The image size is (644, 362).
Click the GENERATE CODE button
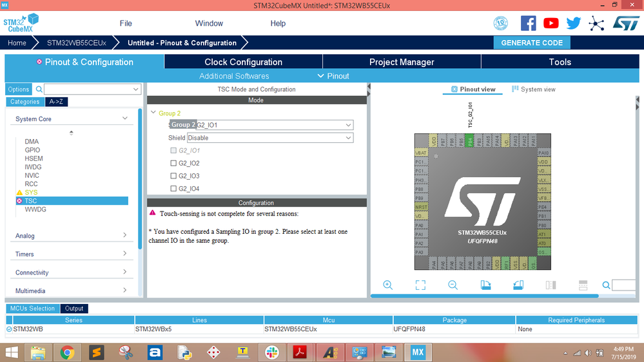532,43
